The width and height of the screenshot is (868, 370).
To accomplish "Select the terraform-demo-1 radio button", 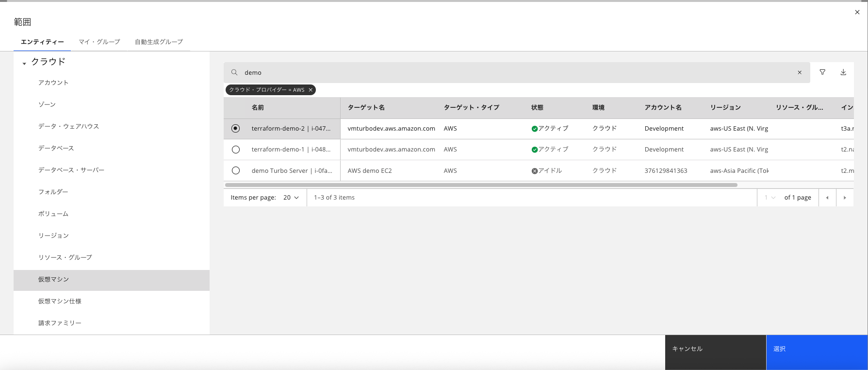I will pos(236,150).
